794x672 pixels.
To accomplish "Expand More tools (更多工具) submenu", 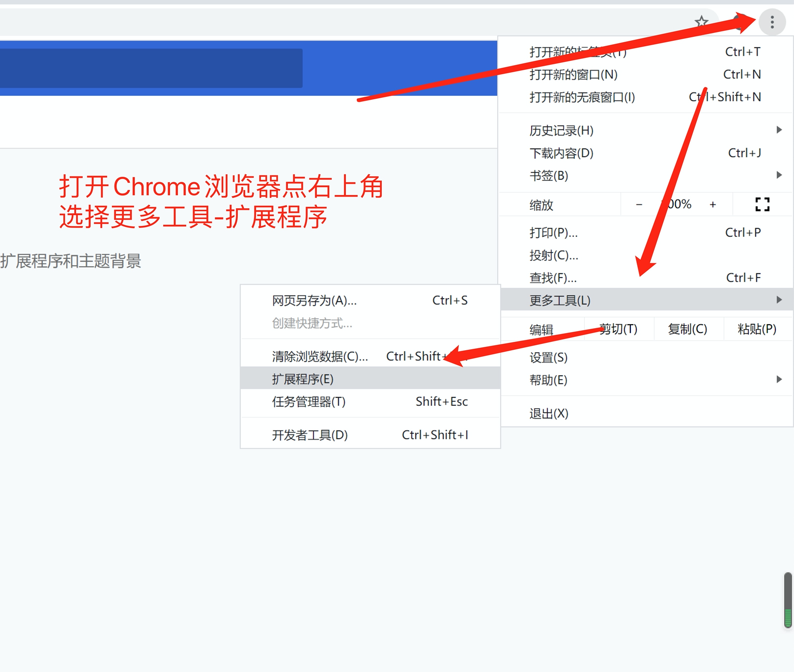I will [646, 300].
